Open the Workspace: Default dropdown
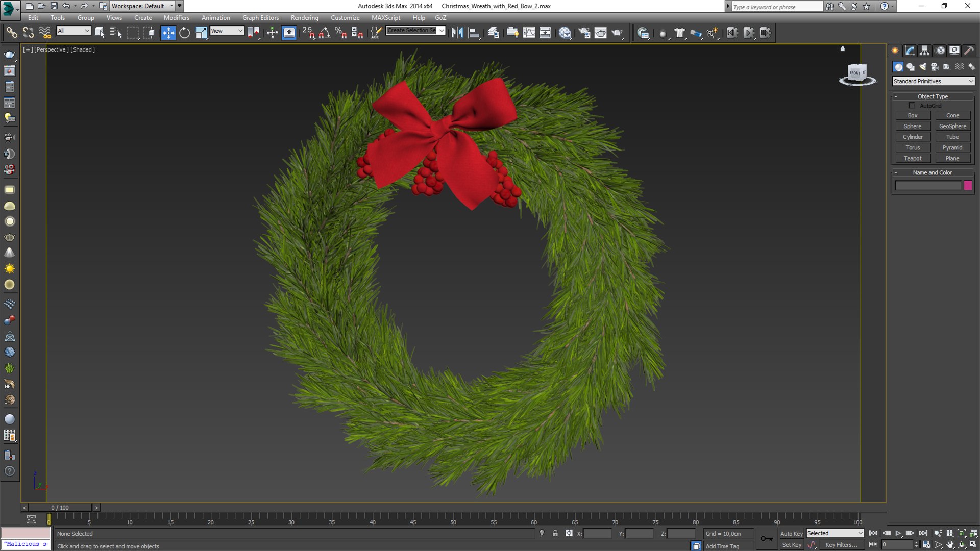980x551 pixels. [x=142, y=6]
